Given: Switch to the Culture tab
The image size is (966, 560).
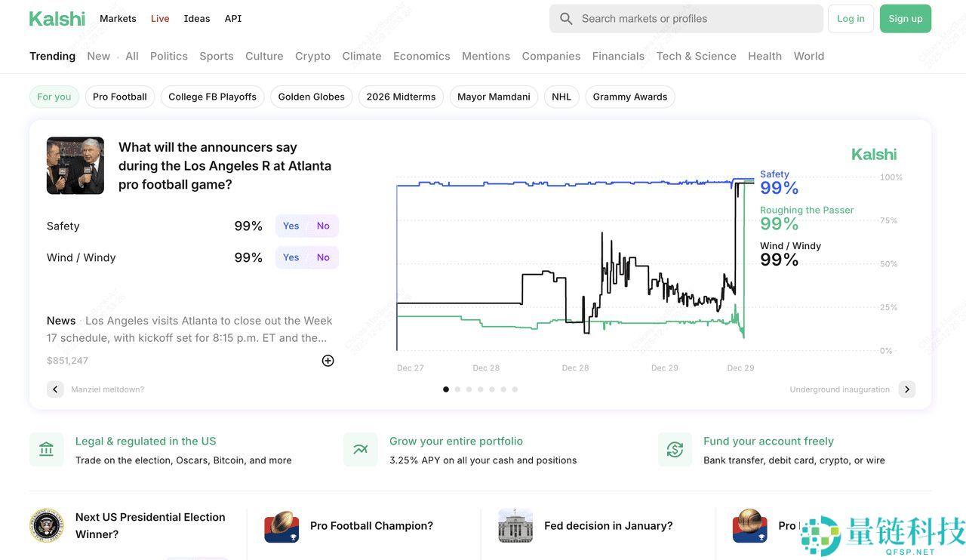Looking at the screenshot, I should 264,56.
